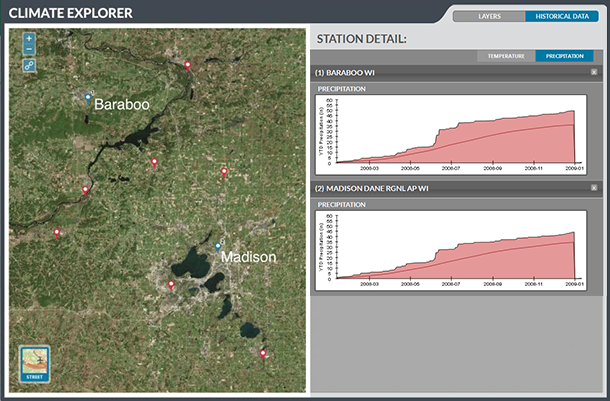Click the red station marker in the center-right of the map

[224, 172]
